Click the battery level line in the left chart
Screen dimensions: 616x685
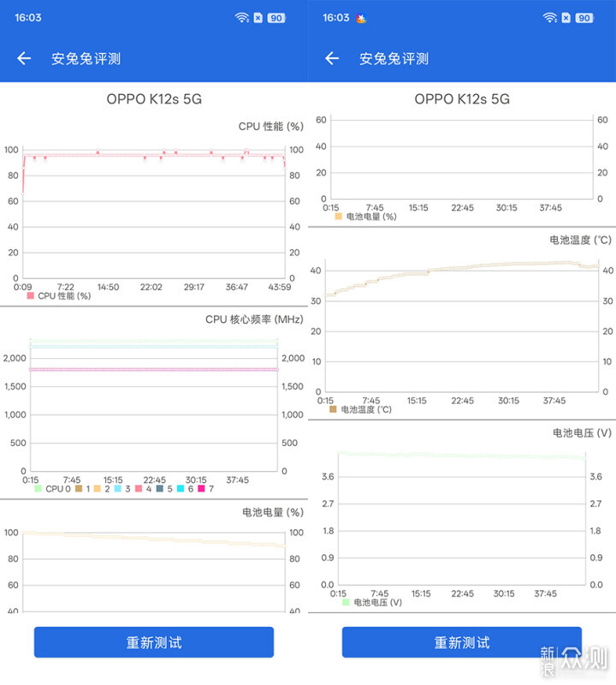[x=154, y=539]
